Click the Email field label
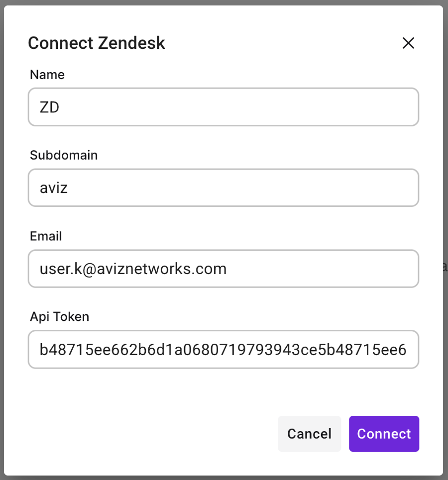The width and height of the screenshot is (448, 480). click(x=46, y=236)
